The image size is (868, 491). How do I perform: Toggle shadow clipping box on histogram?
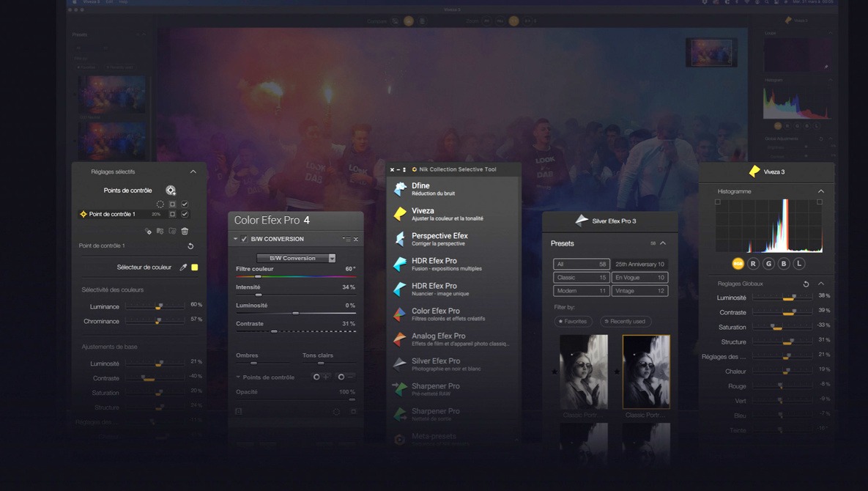(x=718, y=202)
